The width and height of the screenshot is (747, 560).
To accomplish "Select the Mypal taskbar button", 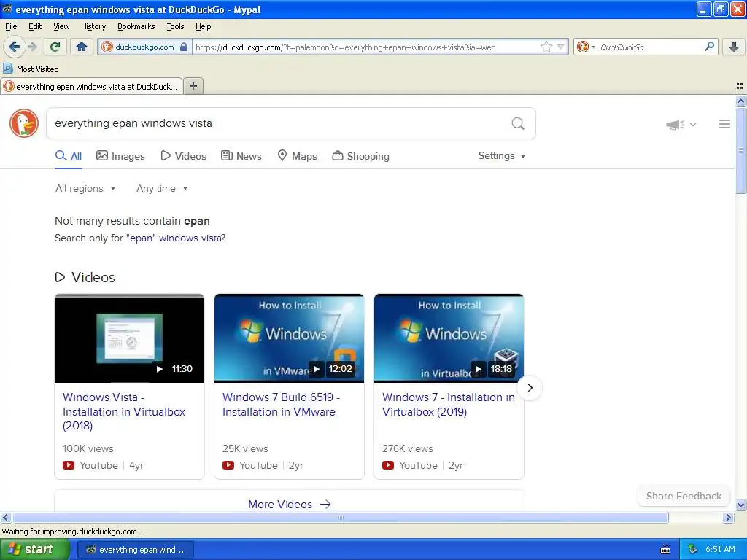I will coord(135,550).
